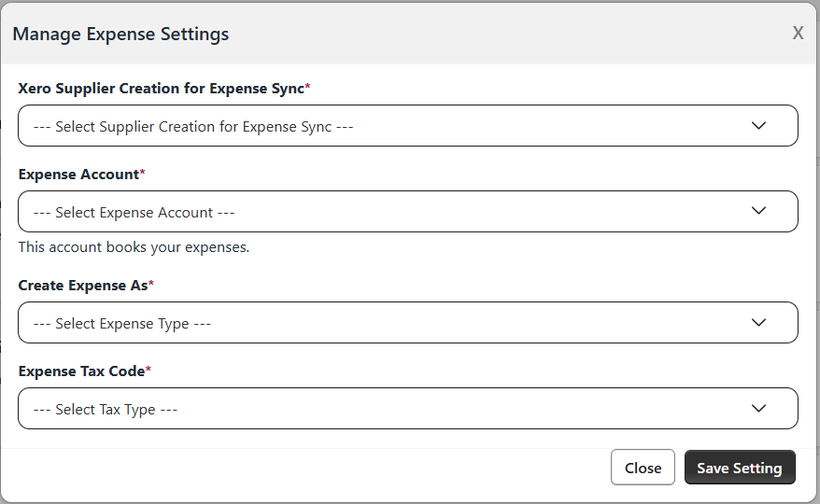Open the Select Supplier Creation for Expense Sync dropdown
Screen dimensions: 820x504
[407, 126]
